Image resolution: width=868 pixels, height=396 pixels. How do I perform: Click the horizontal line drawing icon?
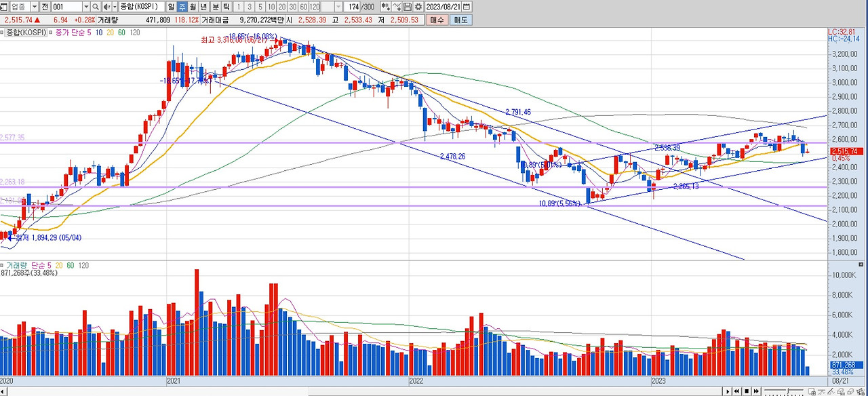pyautogui.click(x=821, y=391)
